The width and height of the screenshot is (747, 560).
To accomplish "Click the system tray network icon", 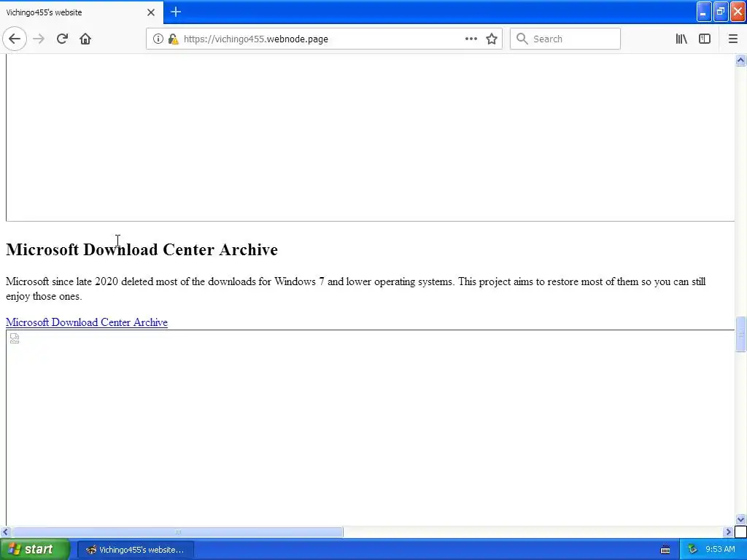I will 692,550.
